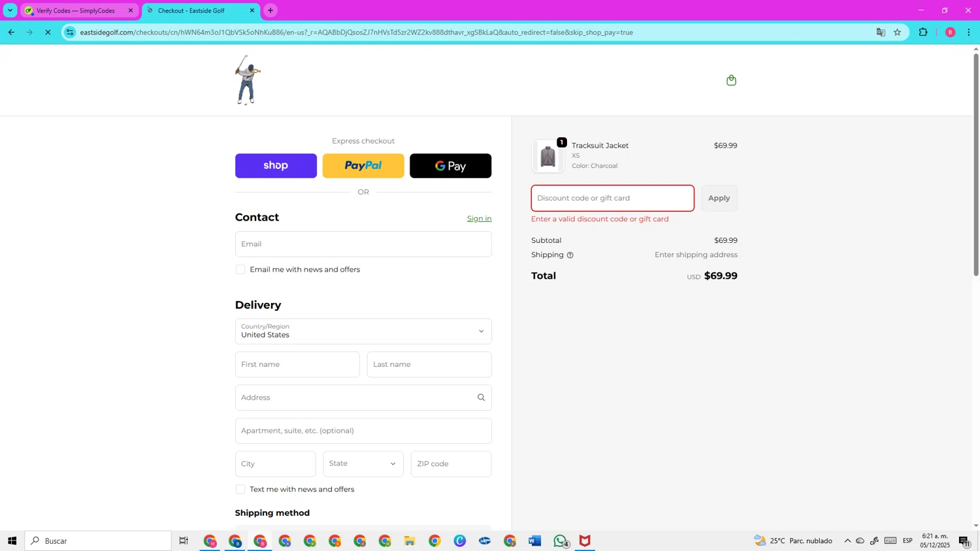Open the site information icon in the address bar
The height and width of the screenshot is (551, 980).
coord(70,32)
